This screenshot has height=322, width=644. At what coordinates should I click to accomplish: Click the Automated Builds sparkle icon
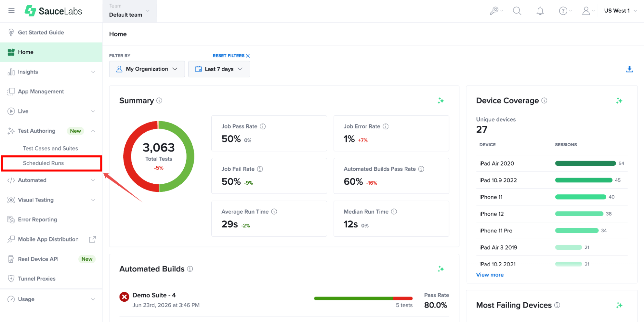point(441,269)
